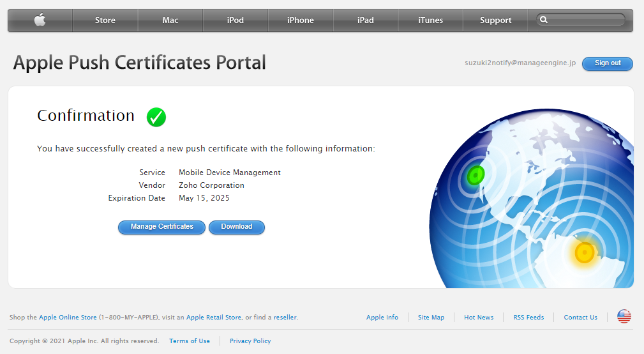The width and height of the screenshot is (644, 354).
Task: Click the yellow beacon on the globe
Action: (x=584, y=253)
